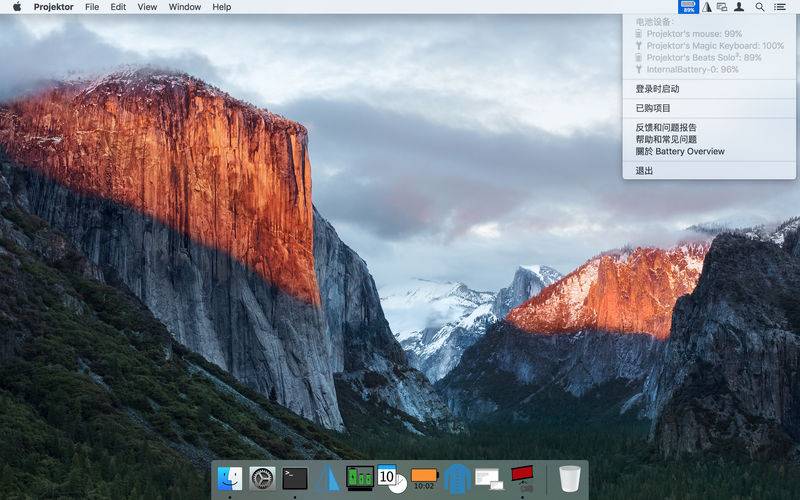Screen dimensions: 800x500
Task: Click the overlapping windows menu bar icon
Action: (722, 7)
